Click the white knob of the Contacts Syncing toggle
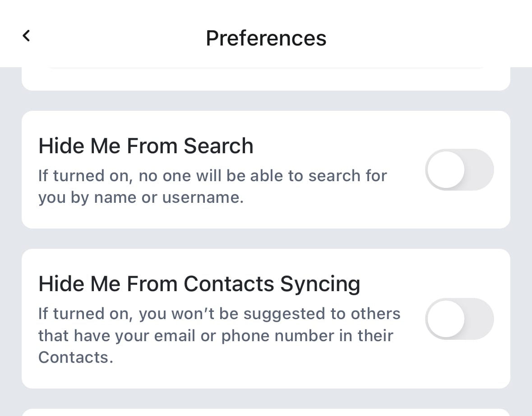Image resolution: width=532 pixels, height=416 pixels. [445, 319]
